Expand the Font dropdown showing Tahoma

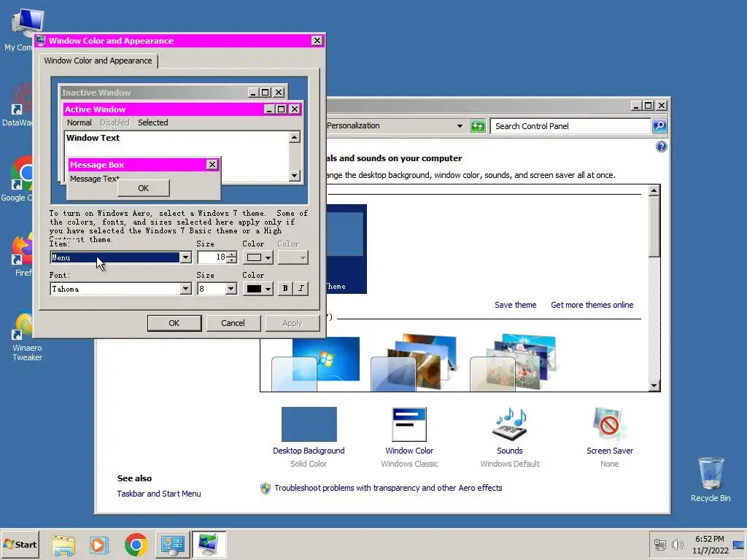pos(186,289)
